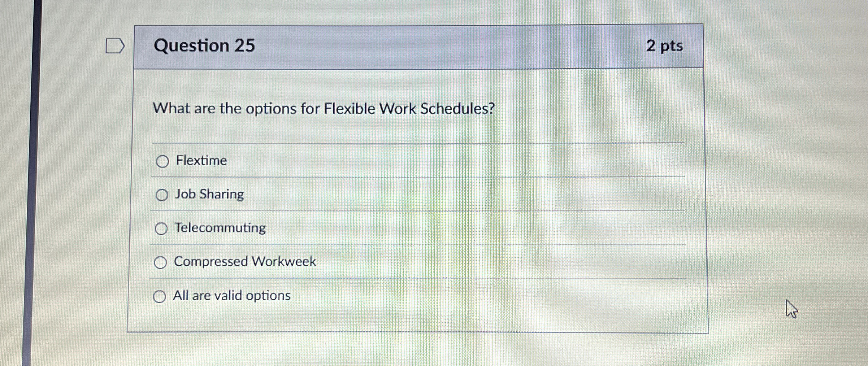Click the Compressed Workweek answer row
The image size is (868, 366).
(x=245, y=262)
